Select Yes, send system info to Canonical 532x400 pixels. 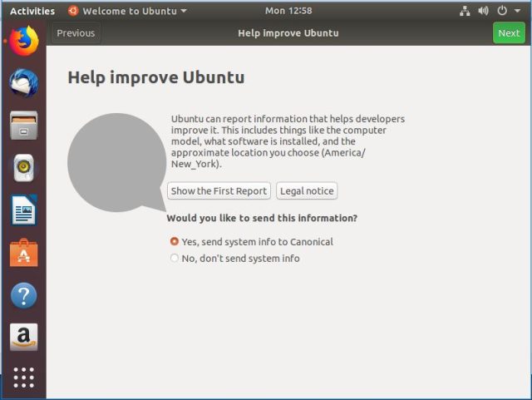pos(174,242)
